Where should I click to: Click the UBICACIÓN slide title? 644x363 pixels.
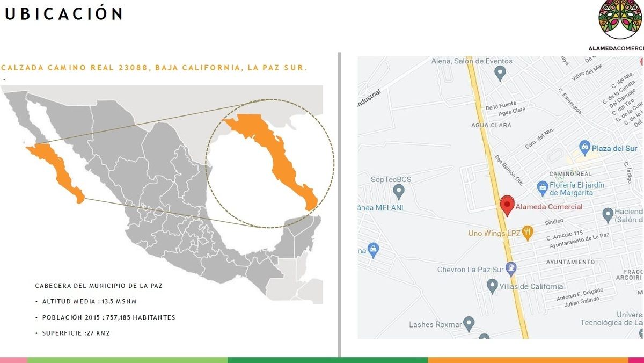click(x=63, y=13)
